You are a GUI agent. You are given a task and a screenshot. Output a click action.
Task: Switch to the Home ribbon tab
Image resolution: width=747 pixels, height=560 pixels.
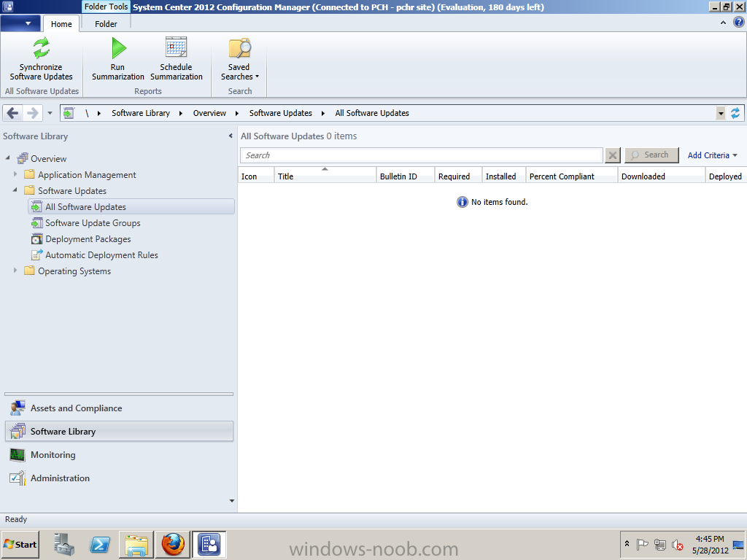click(x=61, y=24)
